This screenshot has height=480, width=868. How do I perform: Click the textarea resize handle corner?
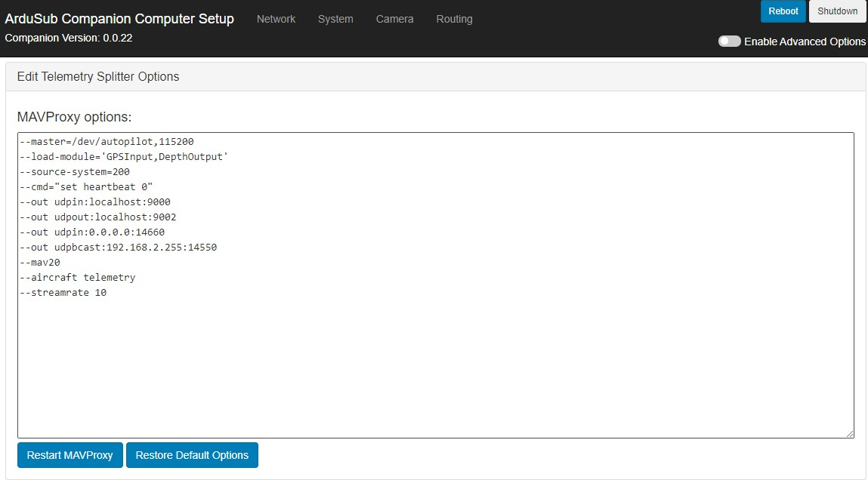[850, 433]
